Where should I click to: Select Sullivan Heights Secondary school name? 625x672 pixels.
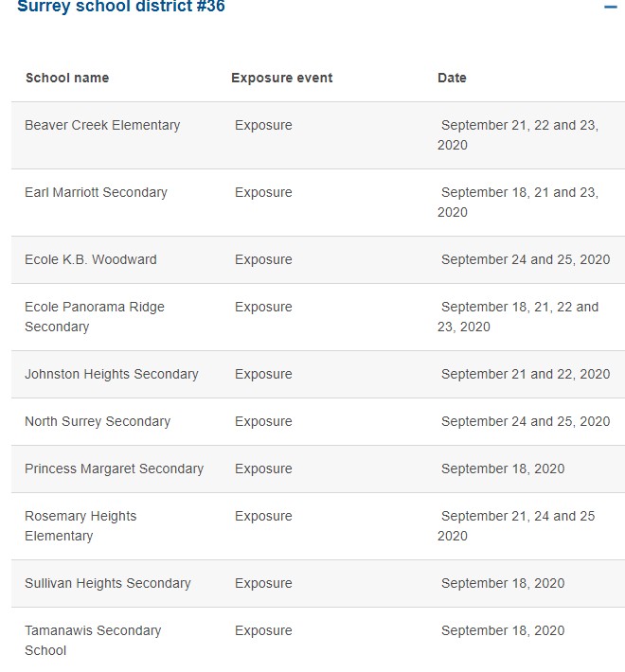[108, 583]
